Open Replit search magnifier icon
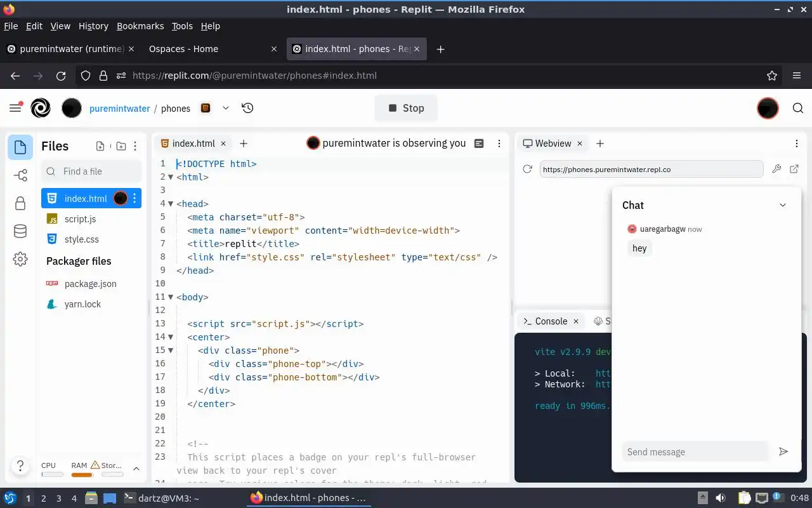Image resolution: width=812 pixels, height=508 pixels. [798, 108]
